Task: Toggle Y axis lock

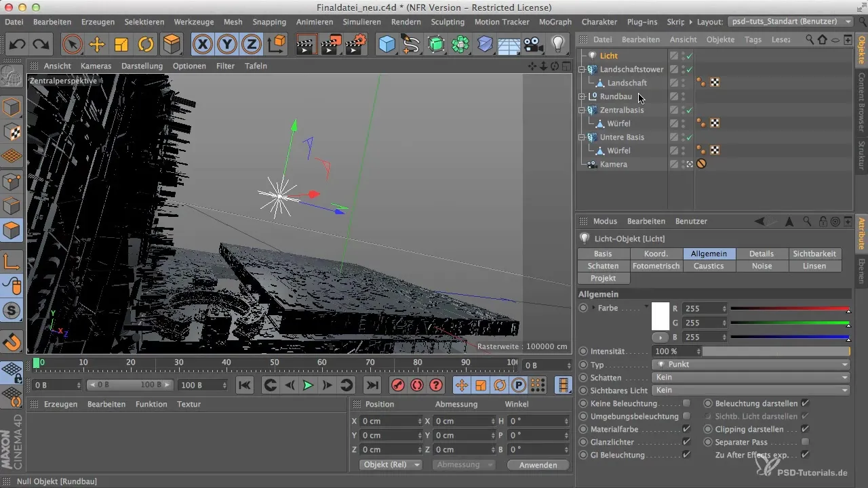Action: pyautogui.click(x=227, y=45)
